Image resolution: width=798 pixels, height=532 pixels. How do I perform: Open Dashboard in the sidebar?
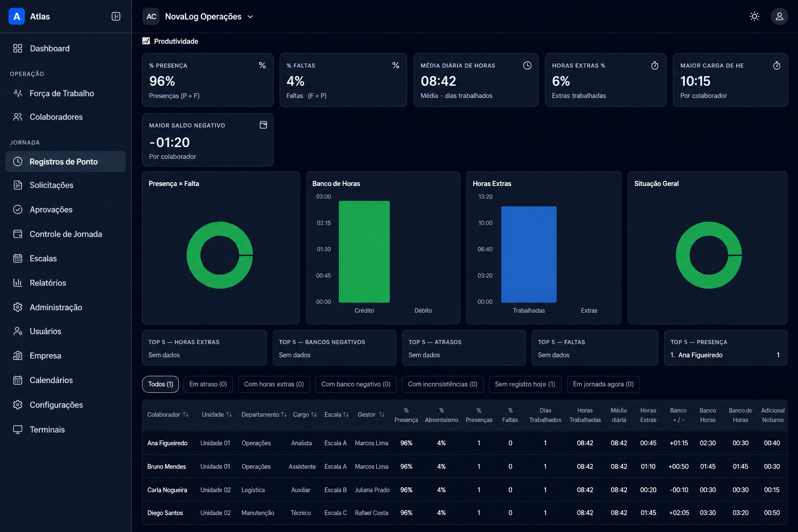coord(65,48)
